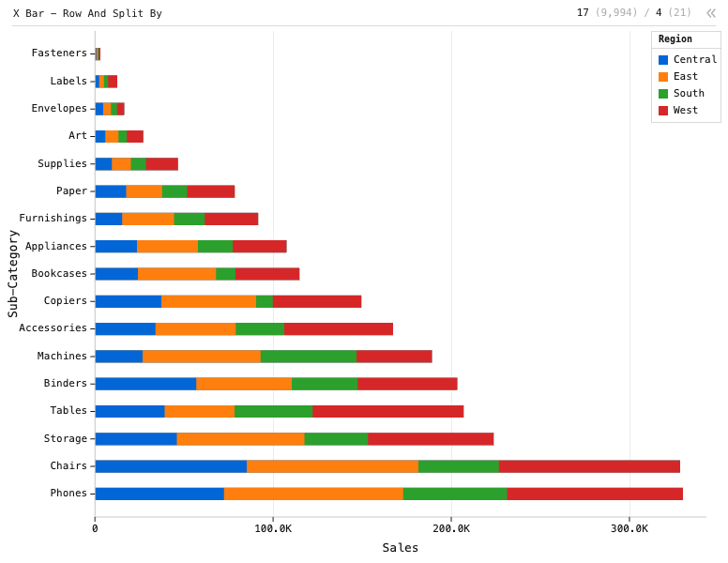
Task: Click the 0 x-axis tick label
Action: pyautogui.click(x=95, y=528)
